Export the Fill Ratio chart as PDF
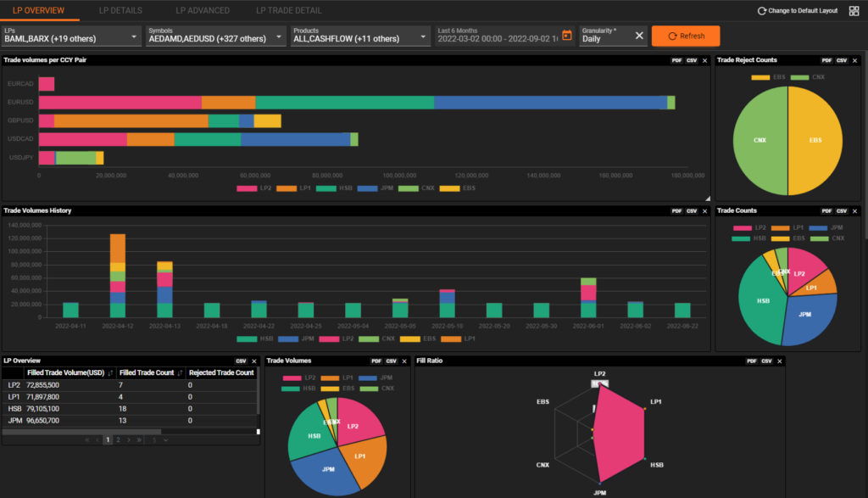The height and width of the screenshot is (498, 868). coord(752,361)
